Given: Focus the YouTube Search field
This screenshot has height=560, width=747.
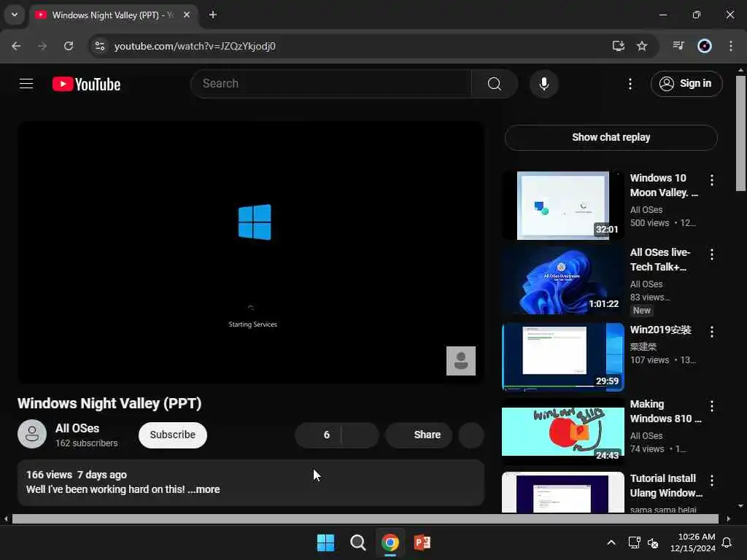Looking at the screenshot, I should click(331, 84).
